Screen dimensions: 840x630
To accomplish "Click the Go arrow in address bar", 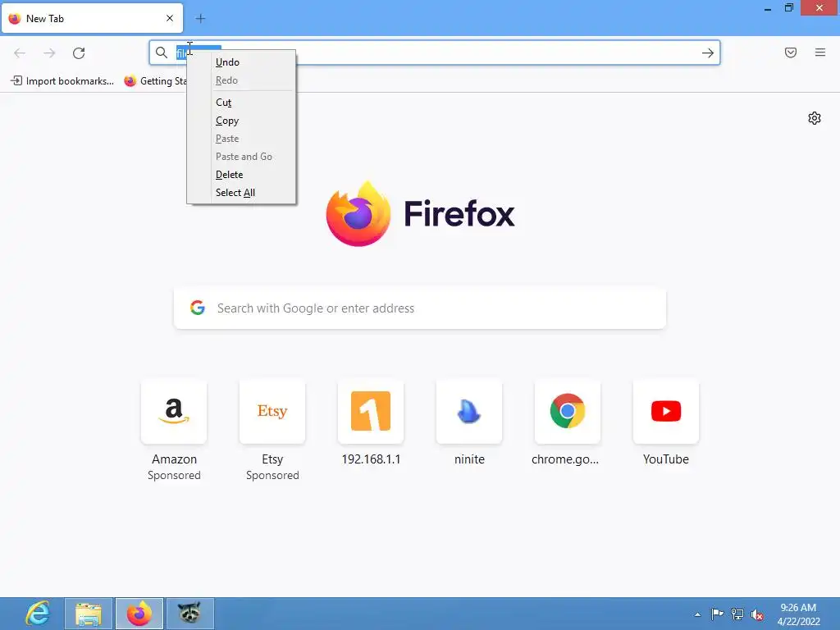I will point(708,53).
